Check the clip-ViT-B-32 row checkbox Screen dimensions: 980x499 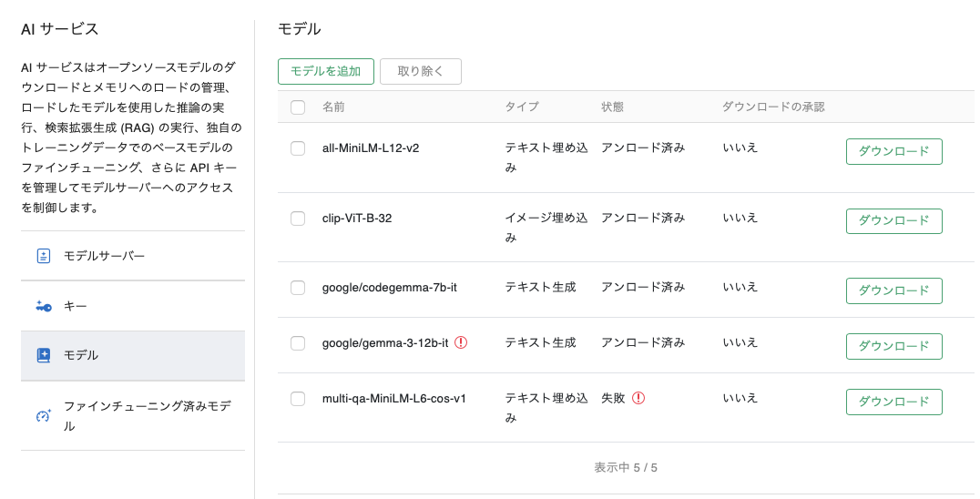point(298,218)
